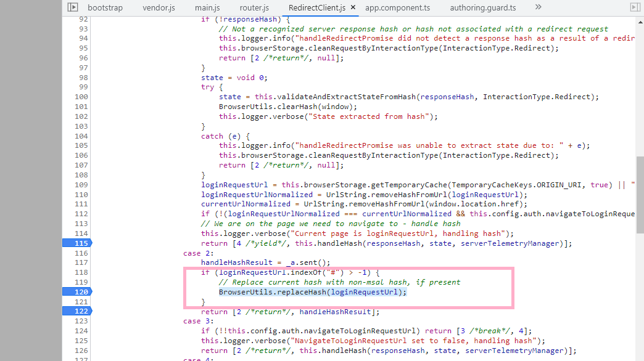Toggle the file navigator sidebar icon

[73, 7]
